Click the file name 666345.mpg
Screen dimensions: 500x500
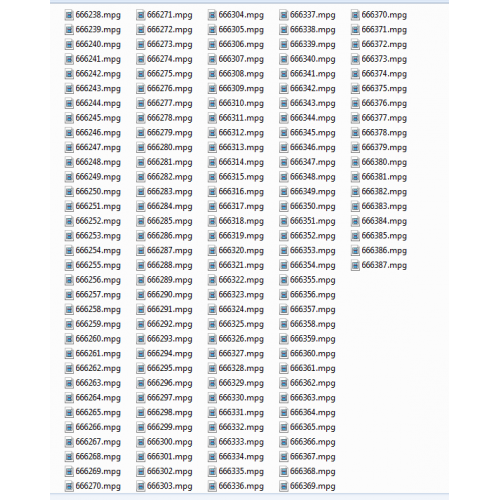tap(313, 133)
